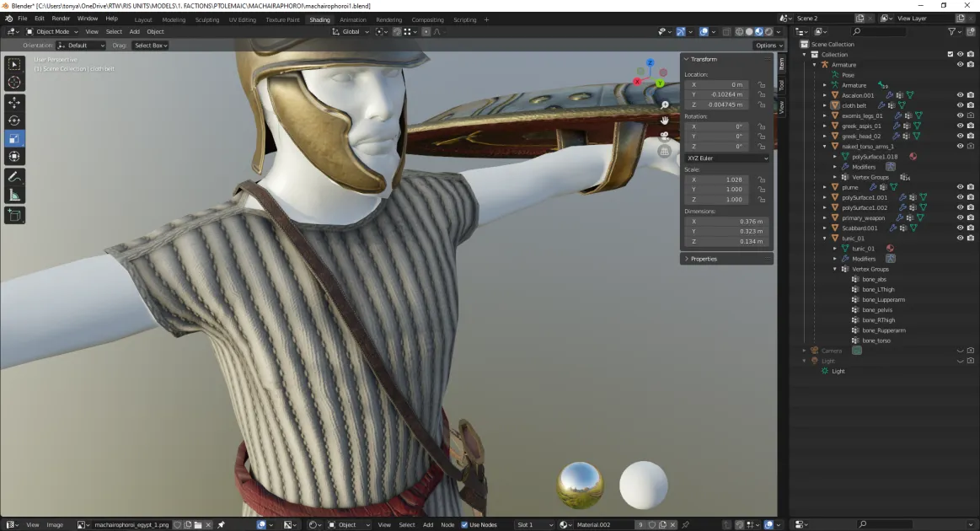
Task: Select the Move tool
Action: [x=14, y=103]
